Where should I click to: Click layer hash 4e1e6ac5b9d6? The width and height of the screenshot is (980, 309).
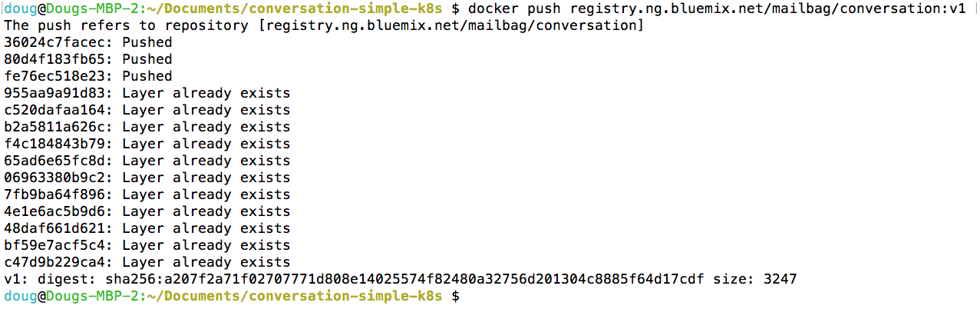54,211
